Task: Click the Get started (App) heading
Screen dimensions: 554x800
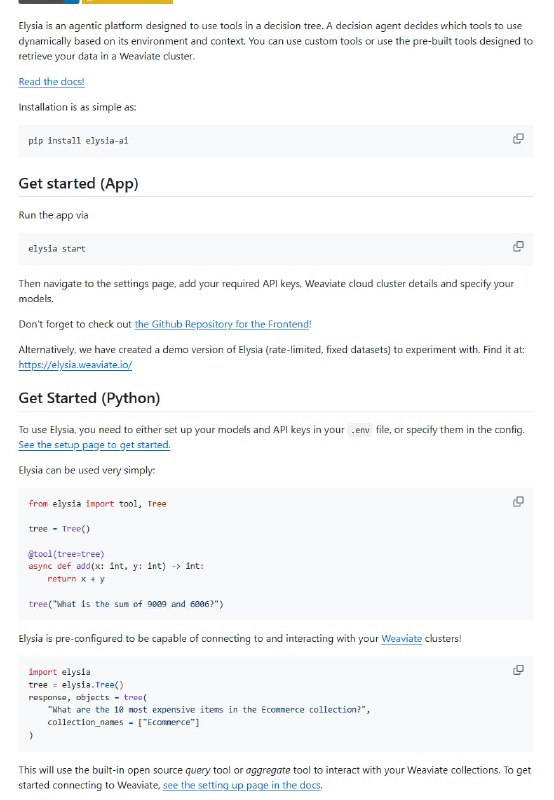Action: 79,184
